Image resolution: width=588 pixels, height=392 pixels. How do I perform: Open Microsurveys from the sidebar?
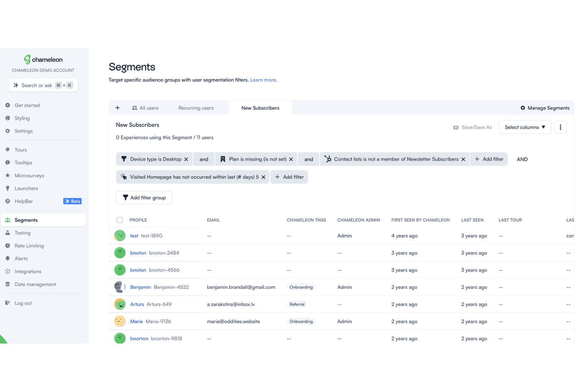click(29, 176)
